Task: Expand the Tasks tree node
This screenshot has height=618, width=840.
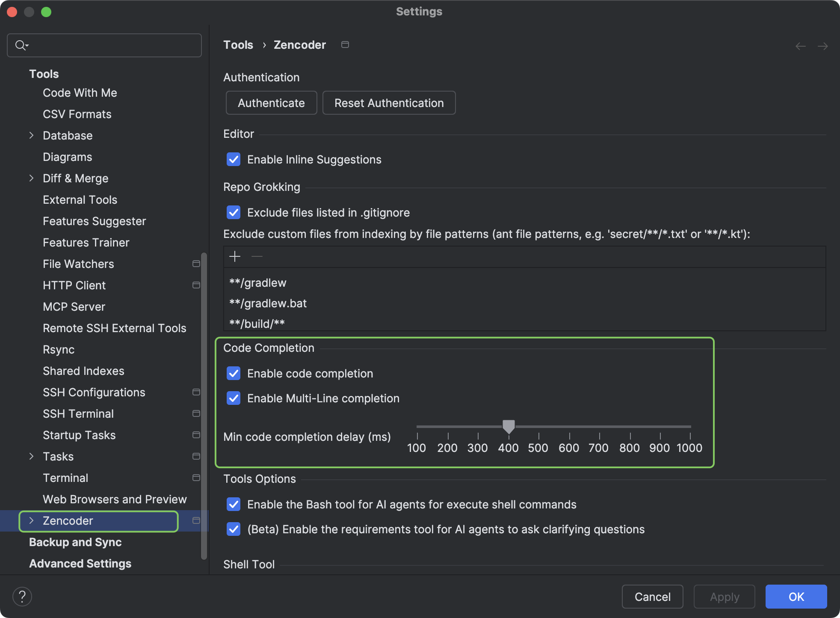Action: click(32, 456)
